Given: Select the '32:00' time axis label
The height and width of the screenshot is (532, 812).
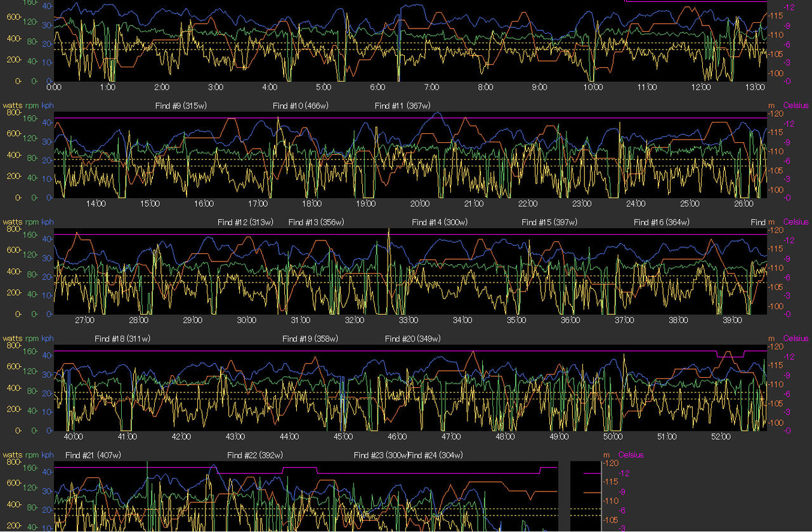Looking at the screenshot, I should point(355,321).
